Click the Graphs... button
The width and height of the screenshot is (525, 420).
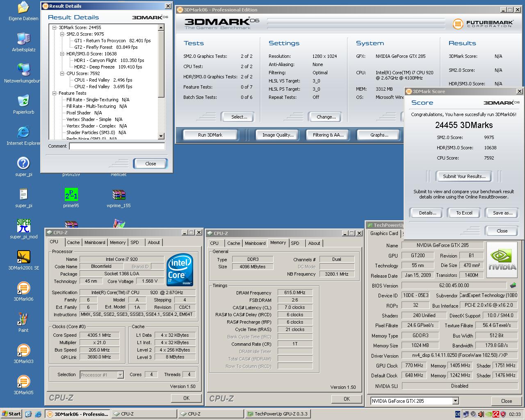tap(379, 135)
